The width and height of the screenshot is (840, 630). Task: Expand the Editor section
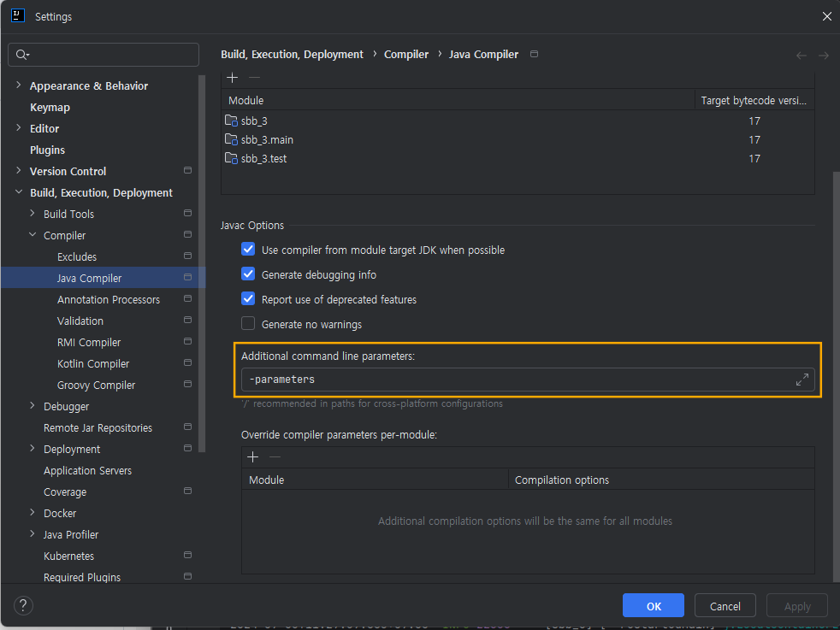pyautogui.click(x=19, y=128)
